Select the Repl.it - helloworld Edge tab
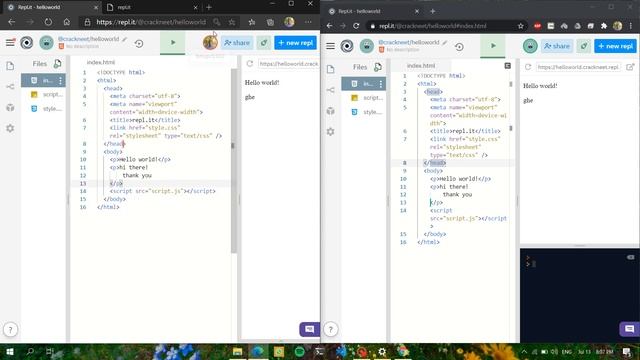The image size is (640, 360). click(x=51, y=7)
